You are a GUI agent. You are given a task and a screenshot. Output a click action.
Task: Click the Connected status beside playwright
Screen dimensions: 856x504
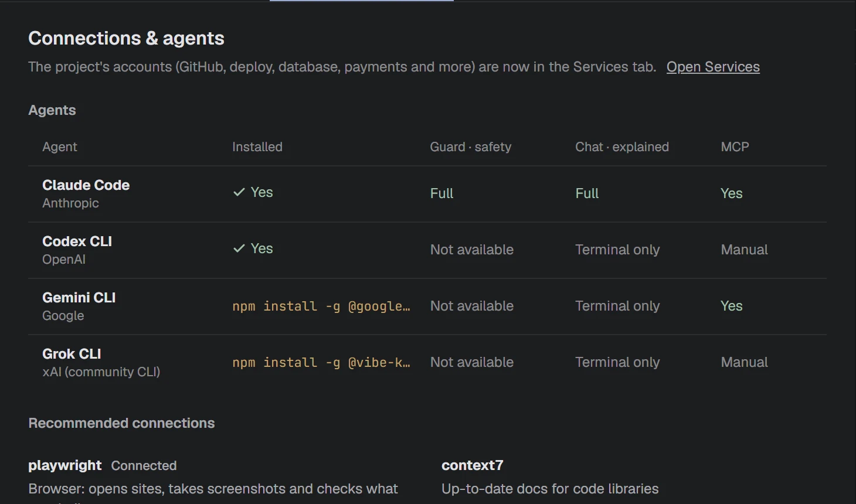click(144, 466)
